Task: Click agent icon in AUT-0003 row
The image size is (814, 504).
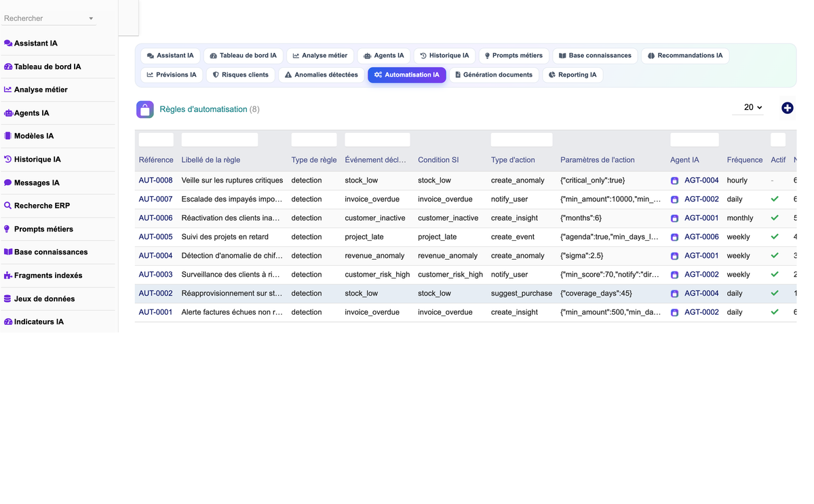Action: click(674, 275)
